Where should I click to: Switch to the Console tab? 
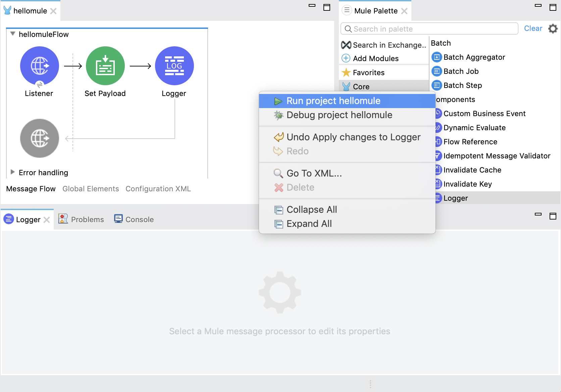(139, 219)
